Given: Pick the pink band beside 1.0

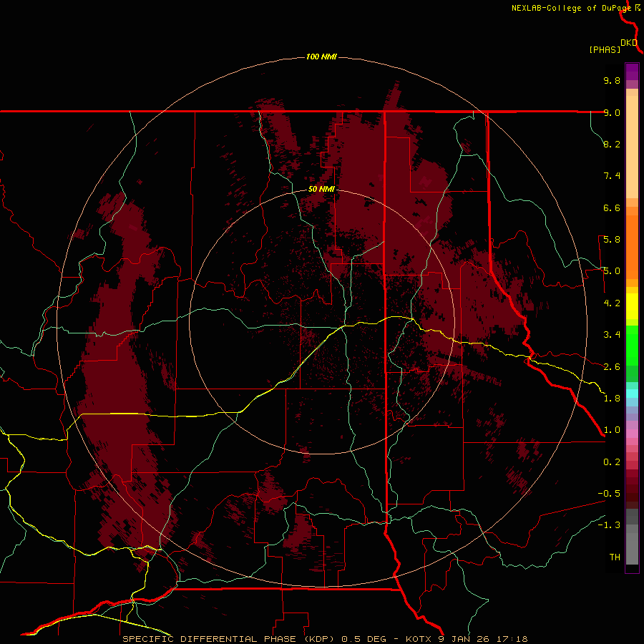Looking at the screenshot, I should pyautogui.click(x=632, y=434).
